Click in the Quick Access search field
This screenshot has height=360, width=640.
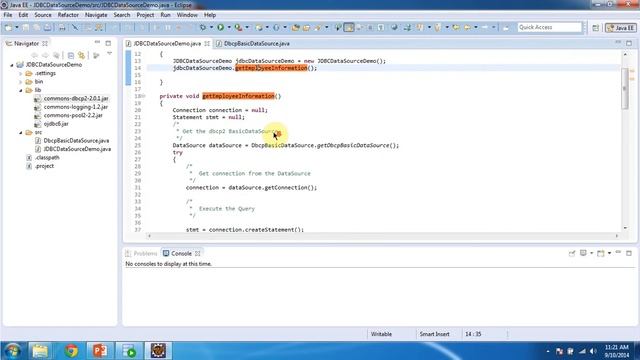pyautogui.click(x=549, y=27)
